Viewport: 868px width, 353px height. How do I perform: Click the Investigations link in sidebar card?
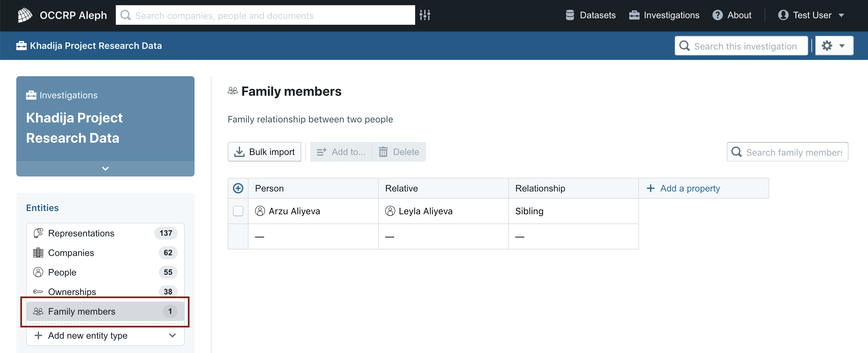pos(62,95)
